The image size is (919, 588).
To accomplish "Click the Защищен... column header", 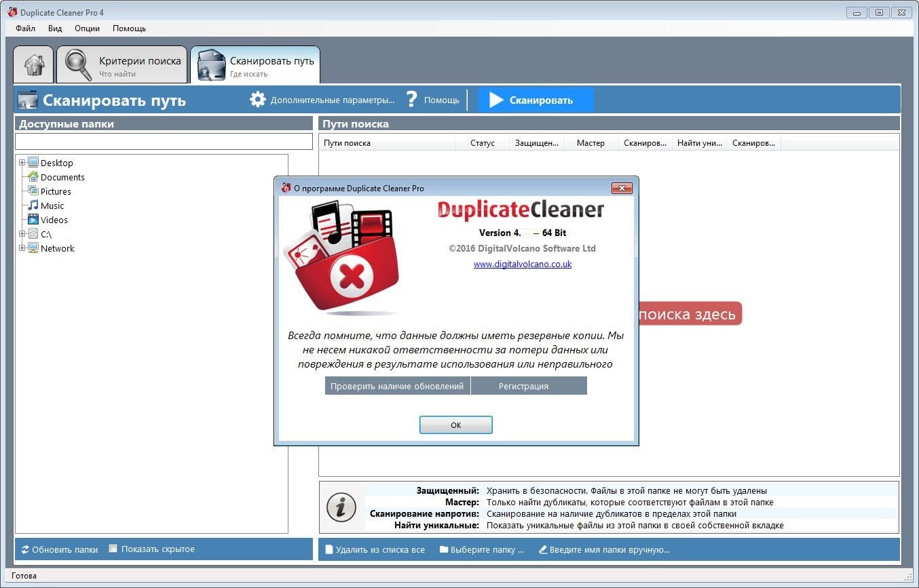I will tap(536, 143).
